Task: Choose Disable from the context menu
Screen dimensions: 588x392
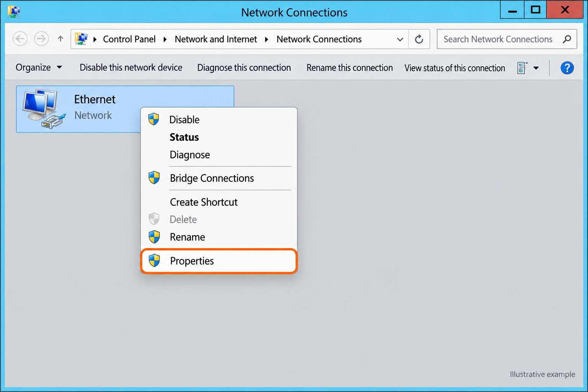Action: pos(219,119)
